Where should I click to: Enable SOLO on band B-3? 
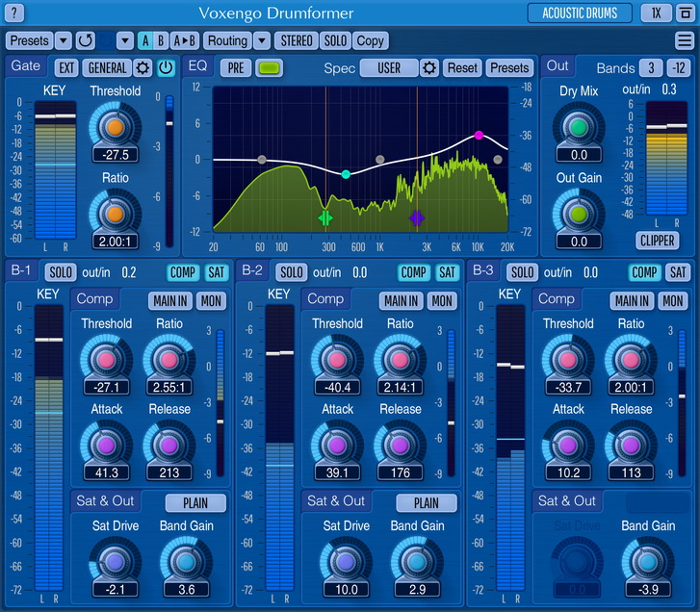522,272
